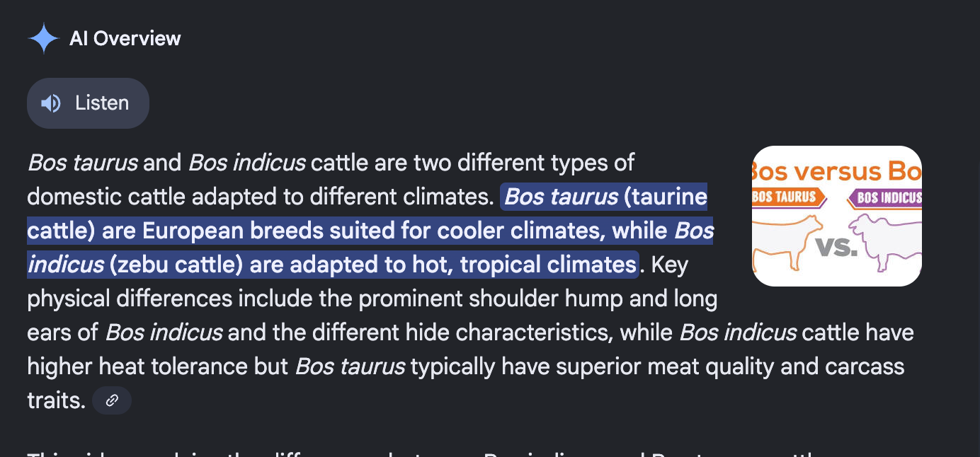Click the speaker icon in the Listen button
The width and height of the screenshot is (980, 457).
point(50,103)
